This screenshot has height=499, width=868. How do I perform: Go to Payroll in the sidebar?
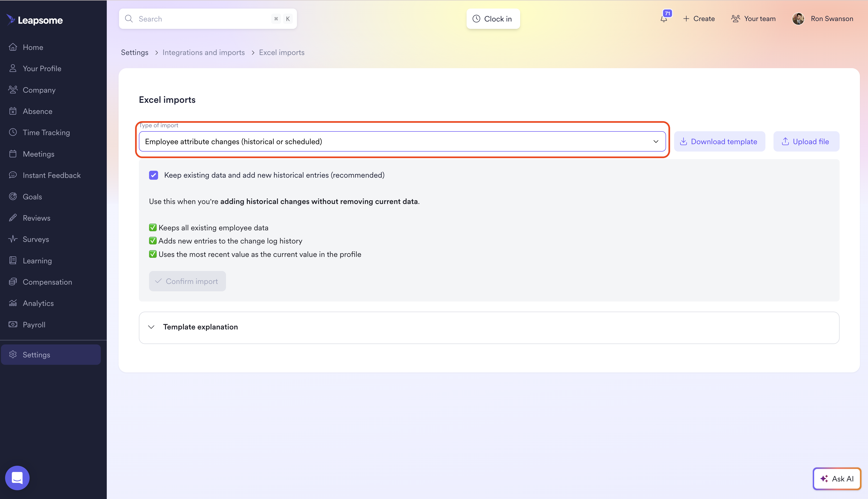pyautogui.click(x=34, y=325)
